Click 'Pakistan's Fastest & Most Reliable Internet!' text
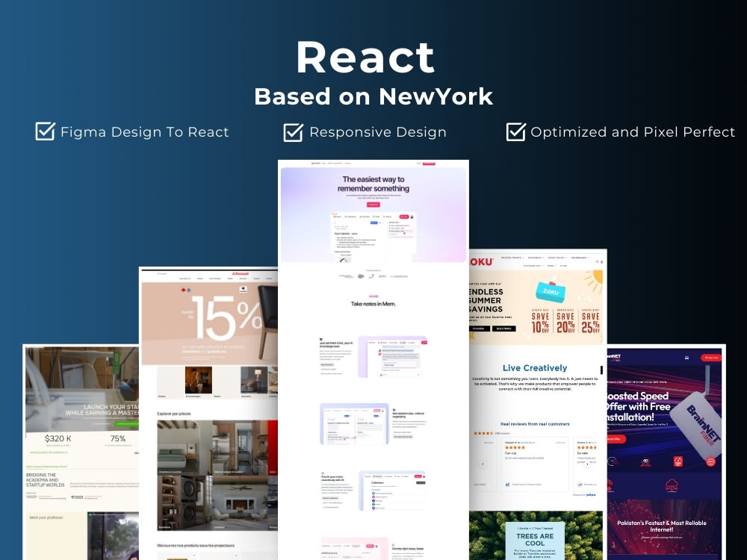Viewport: 747px width, 560px height. [x=661, y=526]
